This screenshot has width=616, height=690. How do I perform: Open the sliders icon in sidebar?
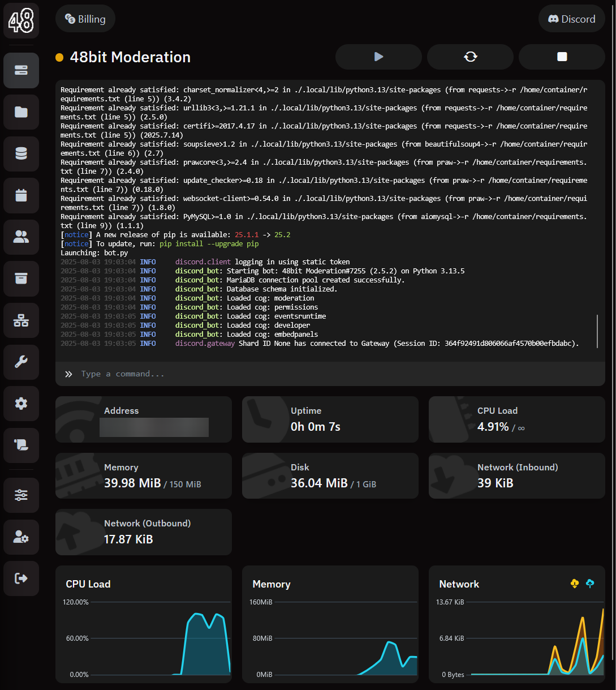[x=21, y=495]
